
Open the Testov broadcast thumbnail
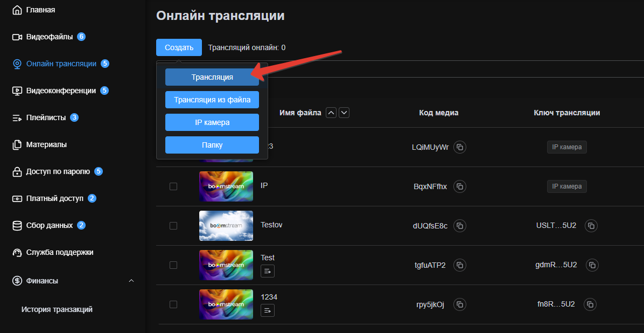point(226,226)
